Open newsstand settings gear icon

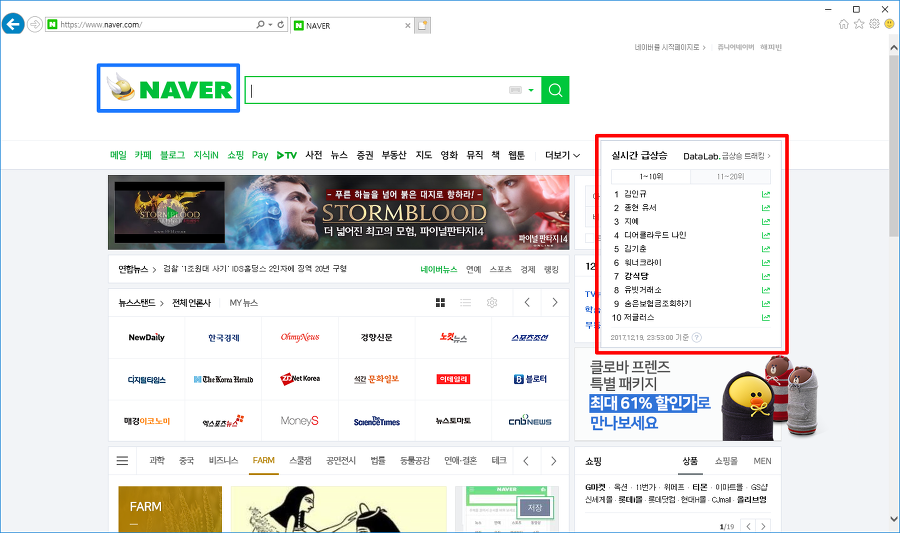[492, 302]
